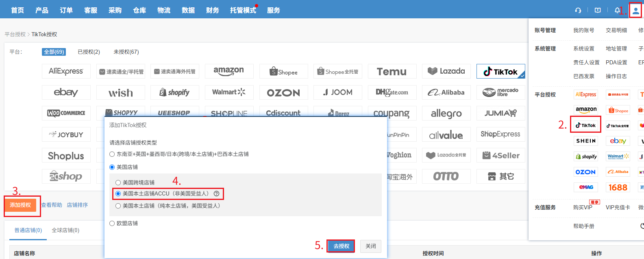Screen dimensions: 644x259
Task: Open the 仓库 menu
Action: (139, 10)
